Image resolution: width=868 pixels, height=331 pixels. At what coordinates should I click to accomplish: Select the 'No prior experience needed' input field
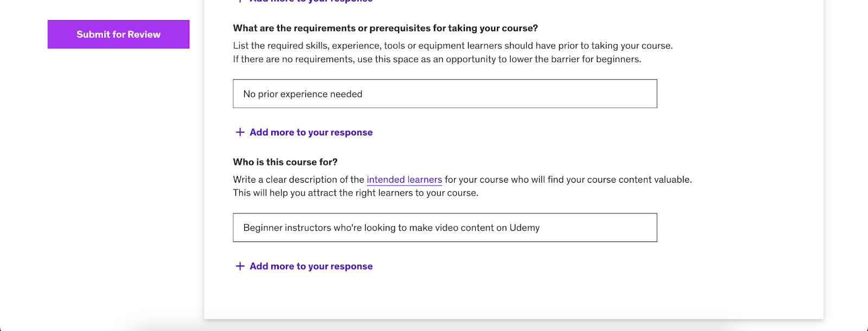pyautogui.click(x=445, y=93)
